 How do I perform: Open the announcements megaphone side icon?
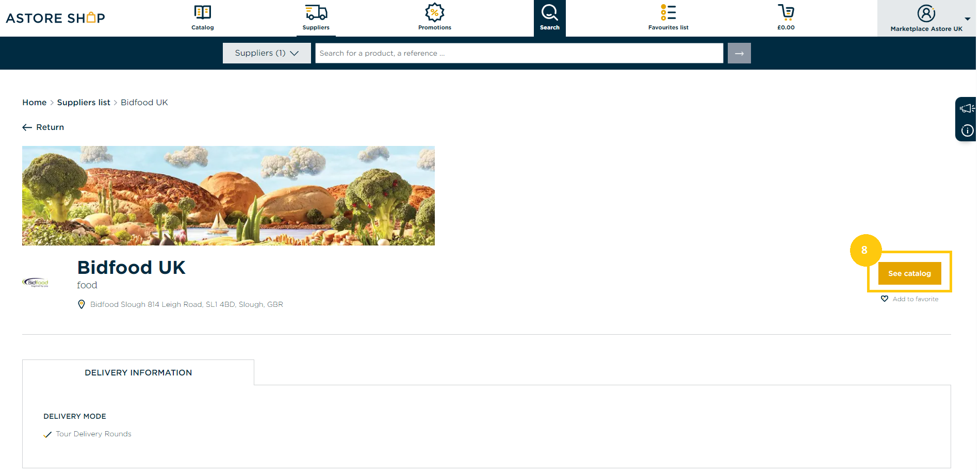coord(967,108)
